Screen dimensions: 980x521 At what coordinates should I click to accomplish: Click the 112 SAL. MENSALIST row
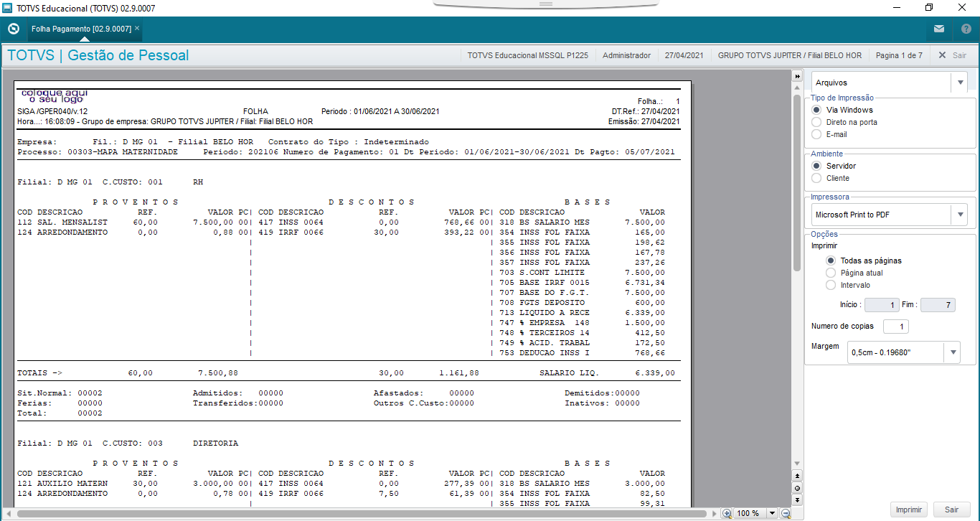coord(134,222)
